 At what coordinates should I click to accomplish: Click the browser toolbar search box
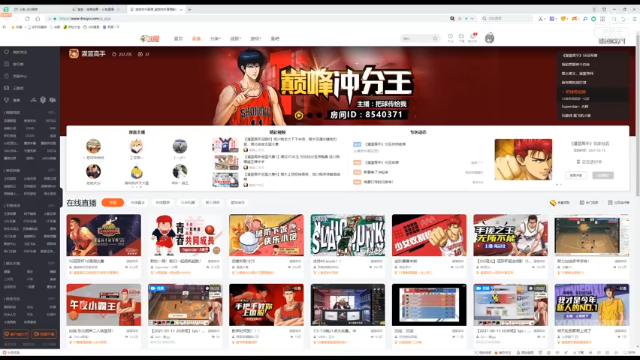tap(507, 19)
